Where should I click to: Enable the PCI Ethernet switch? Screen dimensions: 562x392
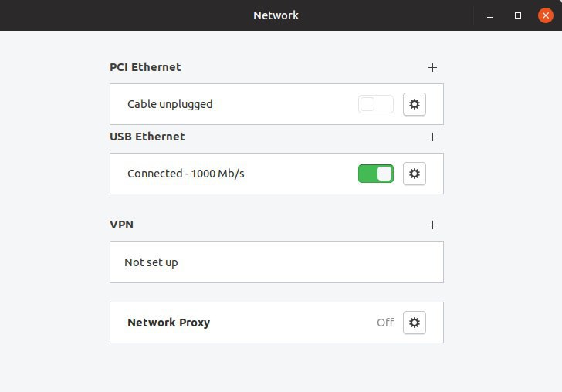click(376, 104)
